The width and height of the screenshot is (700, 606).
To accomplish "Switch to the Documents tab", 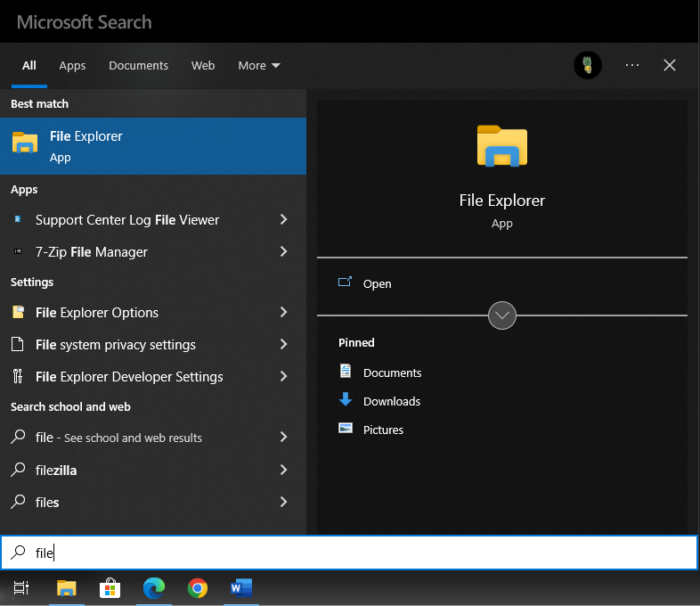I will click(138, 66).
